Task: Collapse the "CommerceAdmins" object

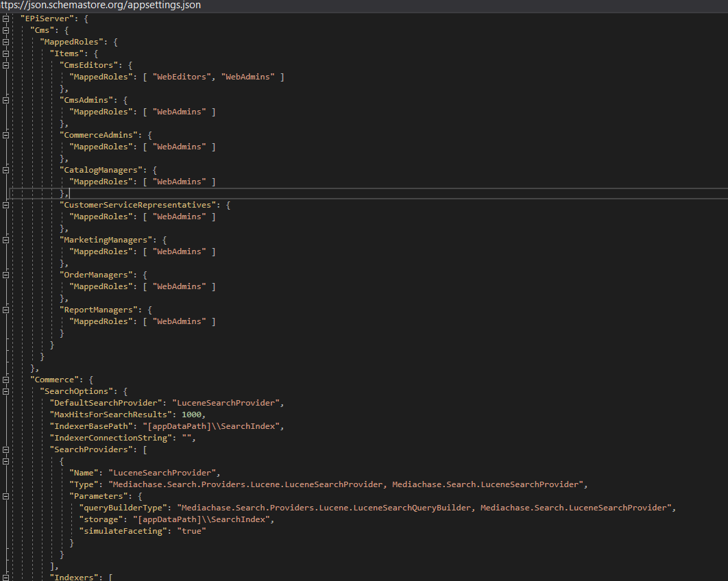Action: [x=5, y=136]
